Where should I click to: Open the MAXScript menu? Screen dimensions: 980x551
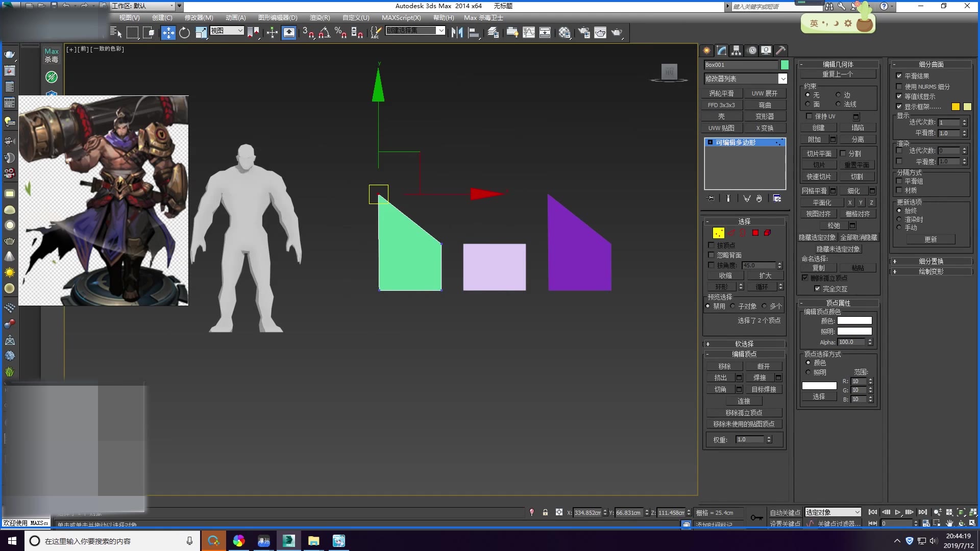tap(401, 17)
